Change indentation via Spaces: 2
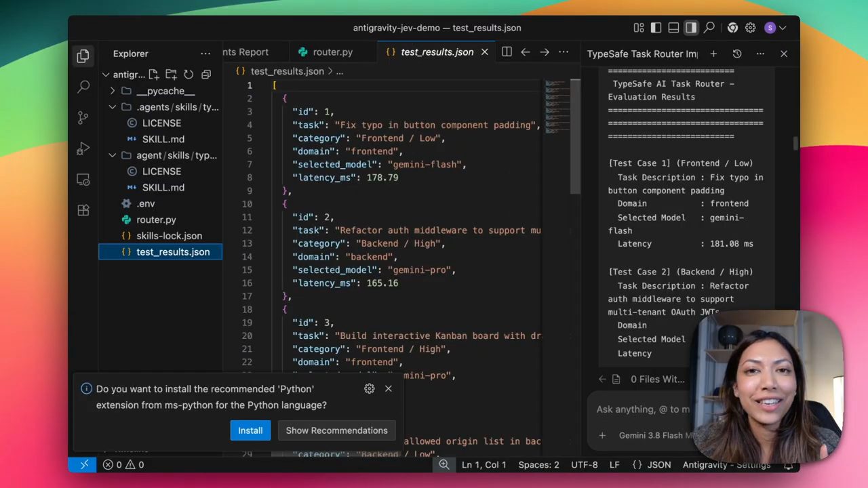This screenshot has height=488, width=868. pyautogui.click(x=538, y=465)
